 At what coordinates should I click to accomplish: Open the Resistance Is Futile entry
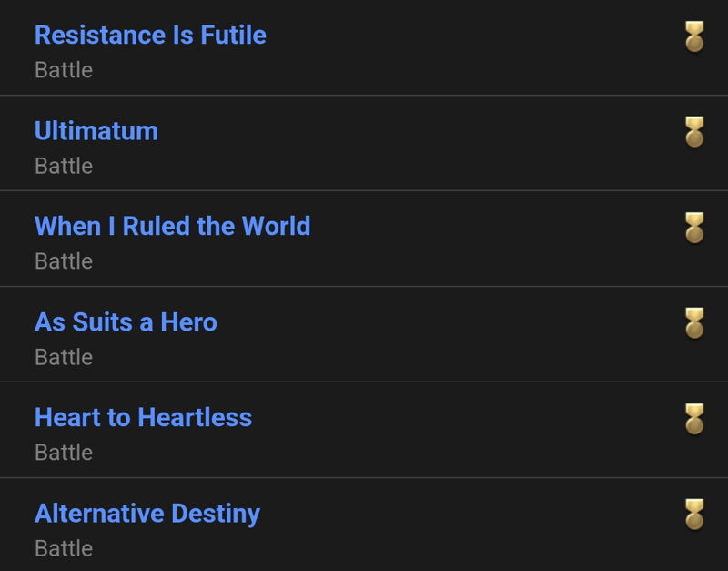[x=150, y=35]
